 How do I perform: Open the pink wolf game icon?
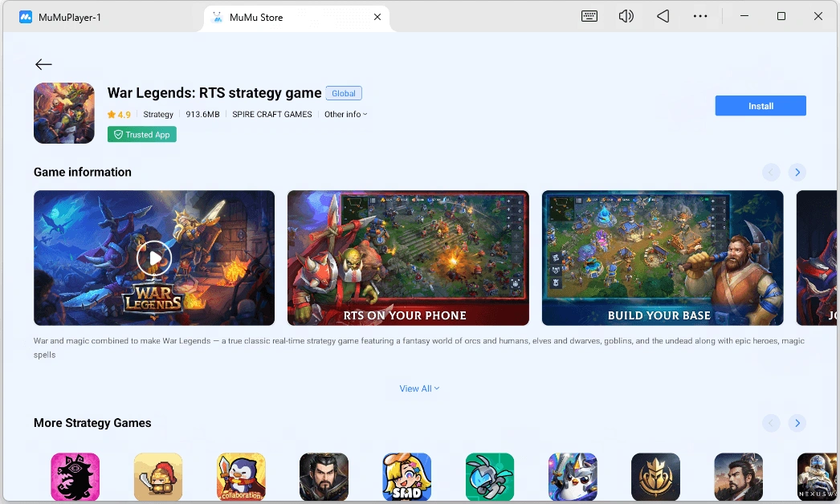click(x=75, y=477)
